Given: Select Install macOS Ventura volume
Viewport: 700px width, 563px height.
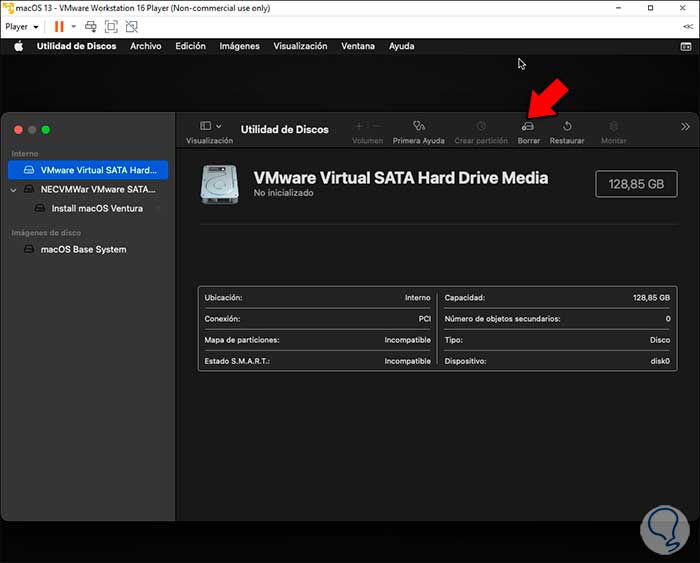Looking at the screenshot, I should point(89,209).
